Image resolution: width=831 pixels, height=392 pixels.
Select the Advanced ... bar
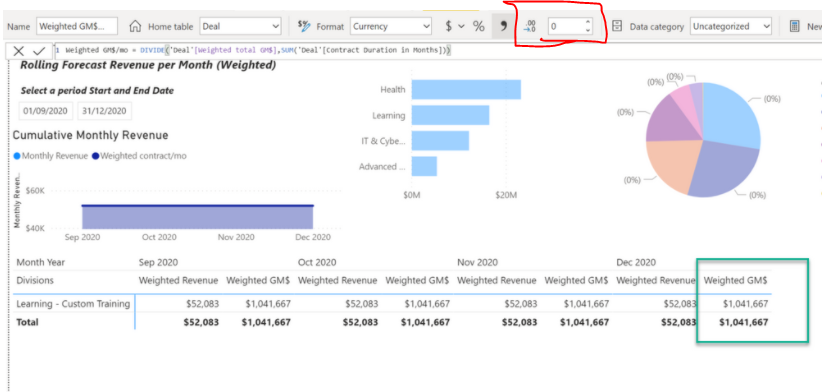click(425, 166)
